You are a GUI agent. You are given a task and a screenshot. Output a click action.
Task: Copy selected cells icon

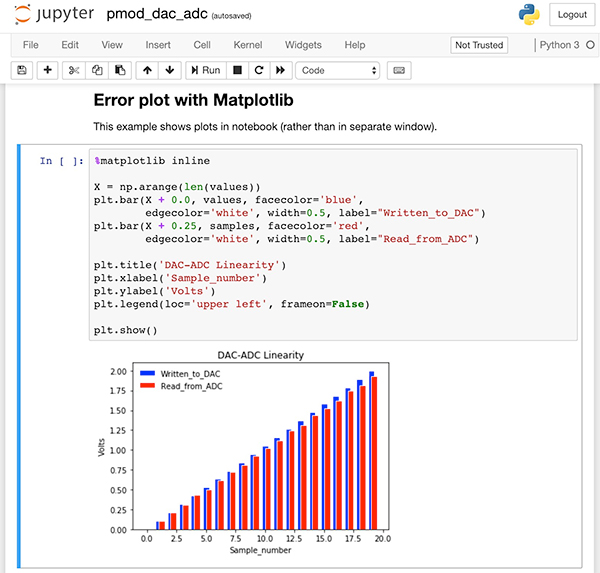click(97, 70)
